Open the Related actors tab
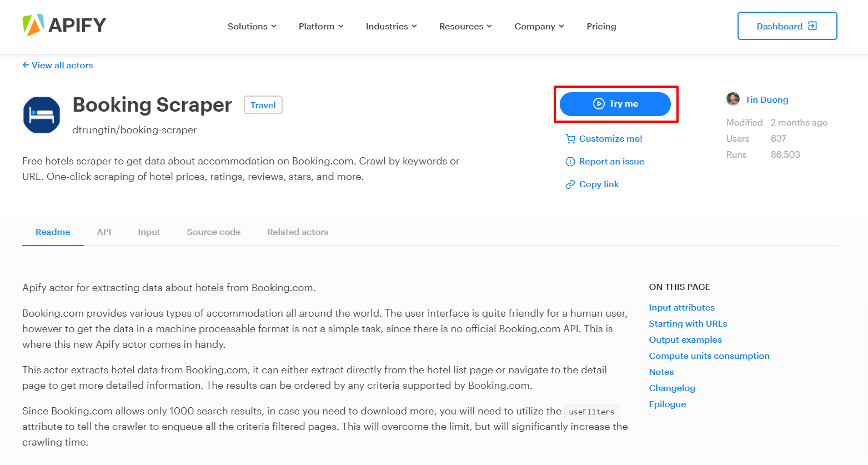Viewport: 868px width, 465px height. pyautogui.click(x=298, y=232)
